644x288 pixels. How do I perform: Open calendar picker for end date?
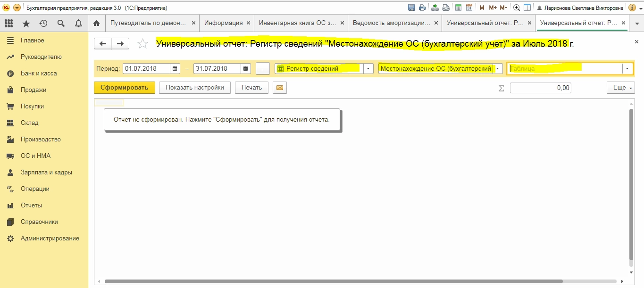246,68
